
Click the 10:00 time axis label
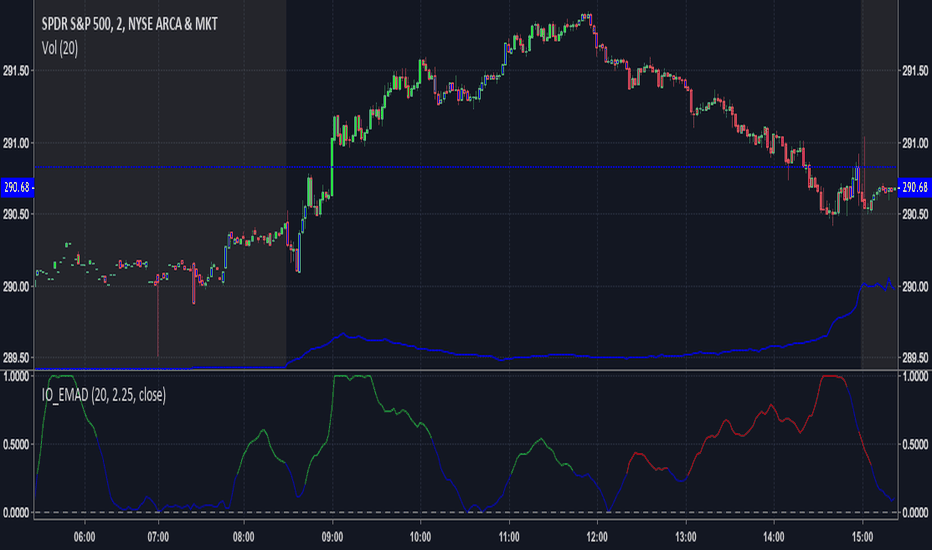coord(420,537)
